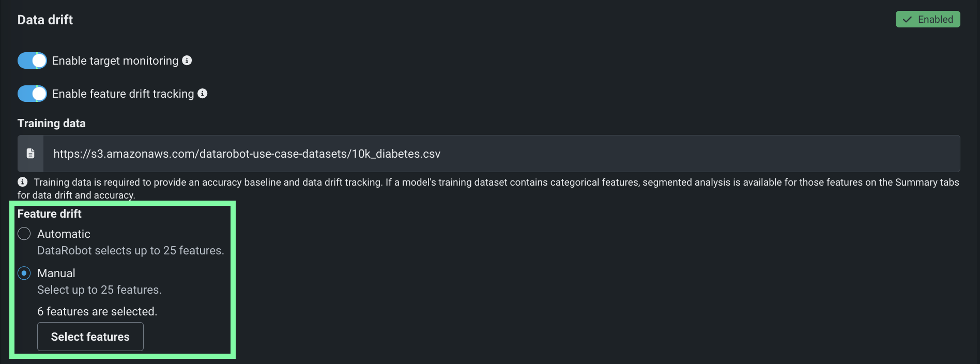Click the Automatic option label text

tap(64, 234)
